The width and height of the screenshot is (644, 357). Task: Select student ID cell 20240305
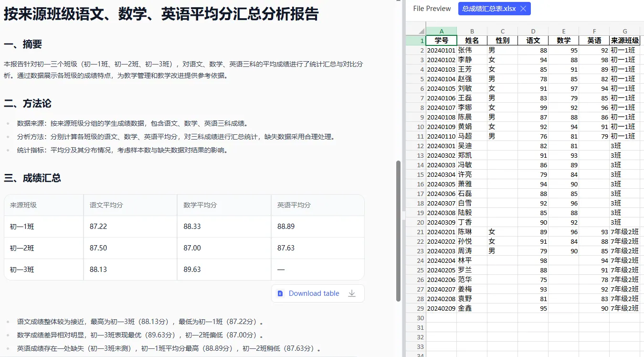(x=441, y=184)
